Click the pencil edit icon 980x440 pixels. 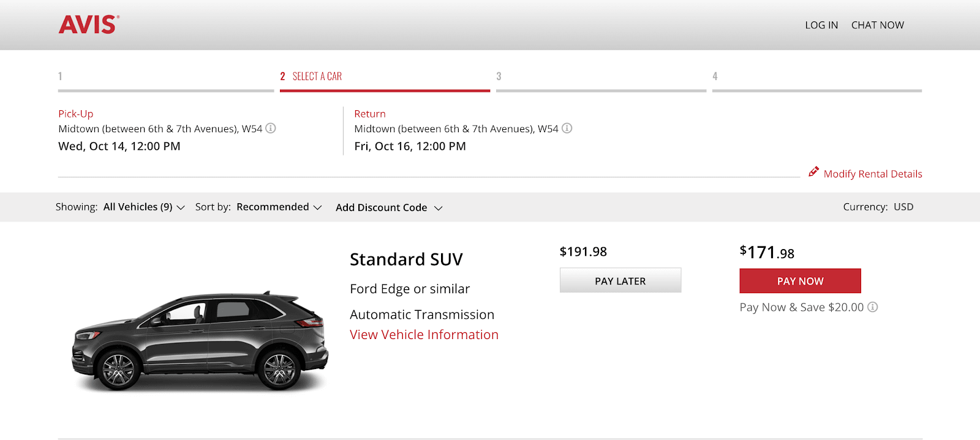point(813,172)
